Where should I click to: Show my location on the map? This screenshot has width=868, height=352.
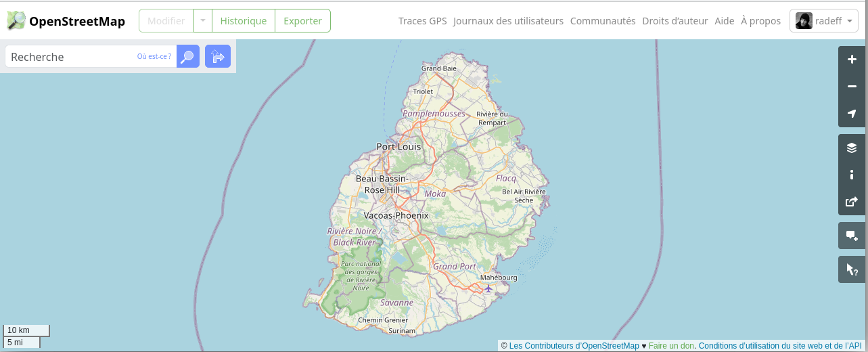point(852,114)
